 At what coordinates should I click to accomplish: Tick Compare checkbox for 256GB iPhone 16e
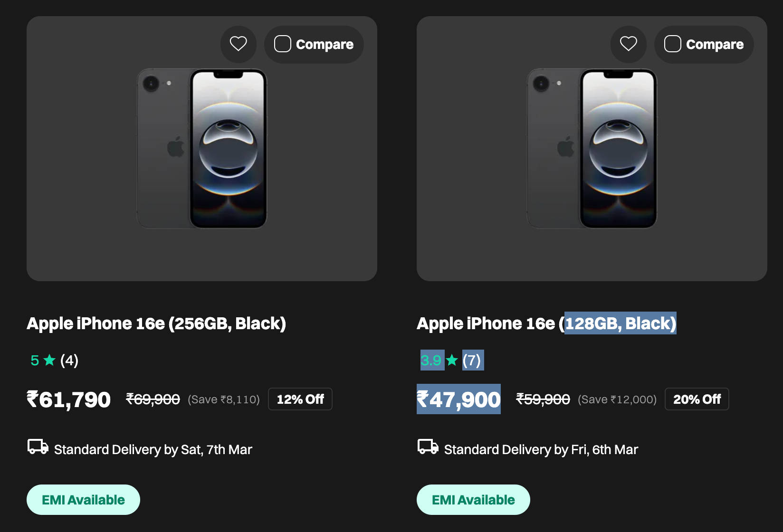pyautogui.click(x=283, y=44)
